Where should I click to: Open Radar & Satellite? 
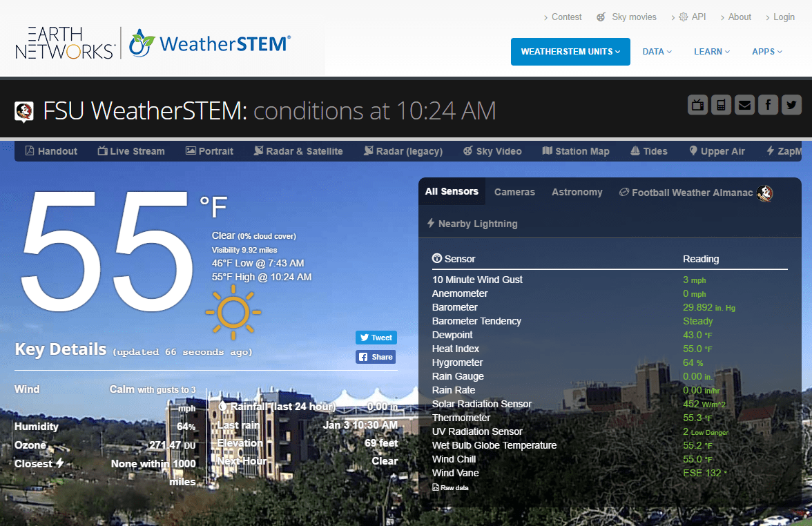tap(298, 151)
